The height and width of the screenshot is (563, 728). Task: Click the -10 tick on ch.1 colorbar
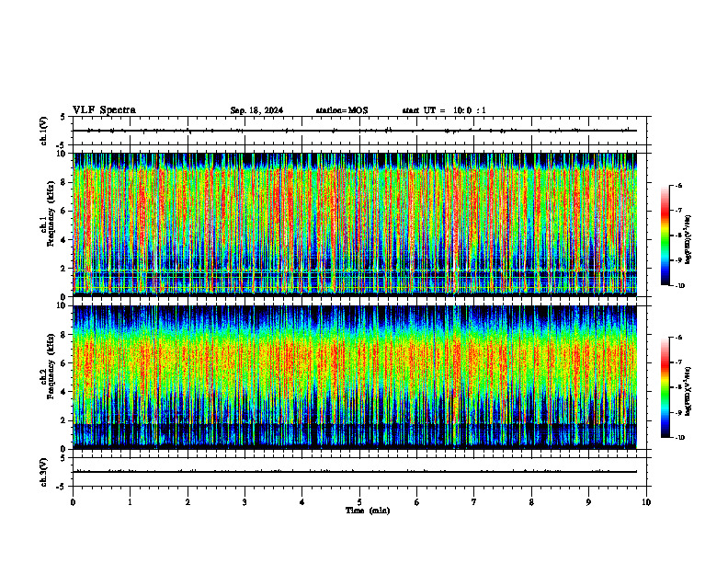click(680, 286)
